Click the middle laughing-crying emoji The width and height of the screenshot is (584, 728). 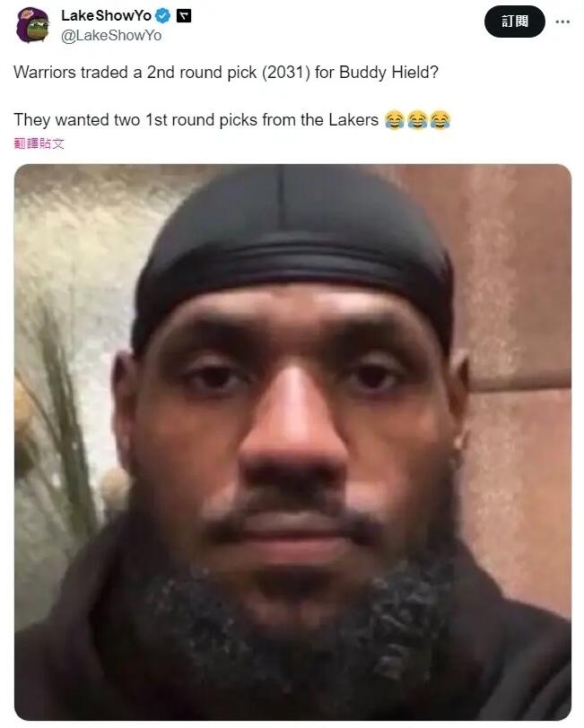417,120
